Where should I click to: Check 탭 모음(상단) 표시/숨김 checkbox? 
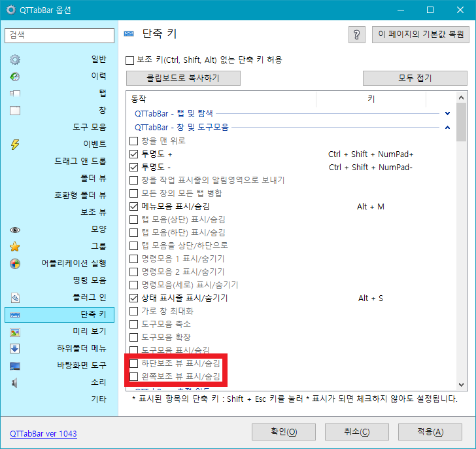(x=133, y=219)
